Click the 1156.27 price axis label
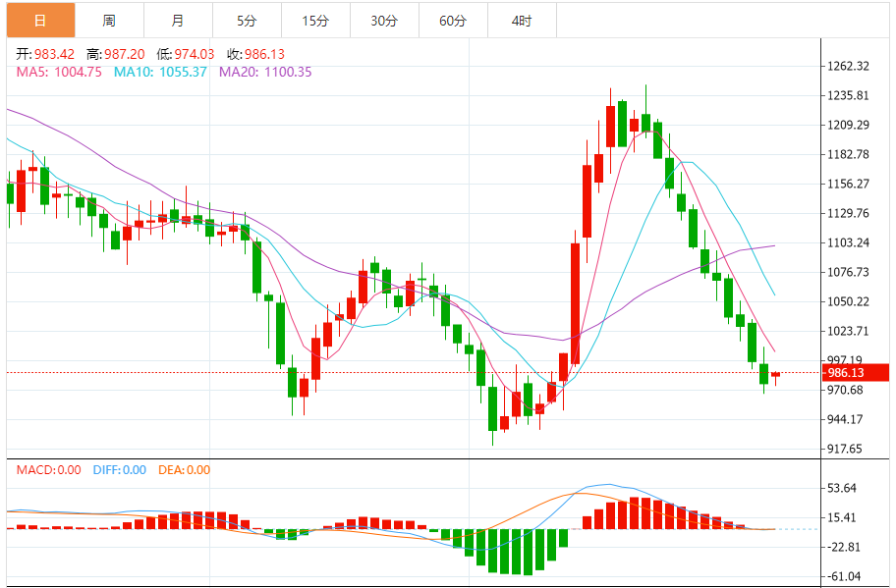Image resolution: width=896 pixels, height=588 pixels. pos(848,184)
